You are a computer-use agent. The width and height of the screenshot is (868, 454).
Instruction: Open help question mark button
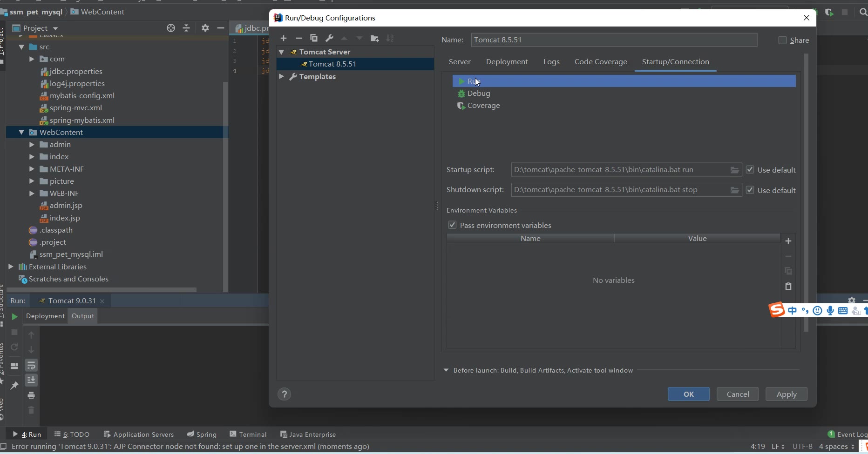[x=285, y=394]
